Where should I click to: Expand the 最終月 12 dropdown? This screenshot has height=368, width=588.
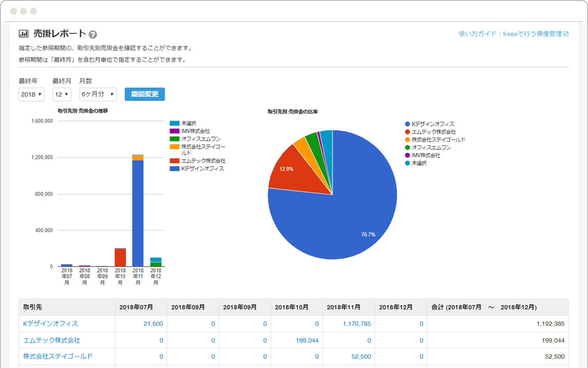[62, 94]
